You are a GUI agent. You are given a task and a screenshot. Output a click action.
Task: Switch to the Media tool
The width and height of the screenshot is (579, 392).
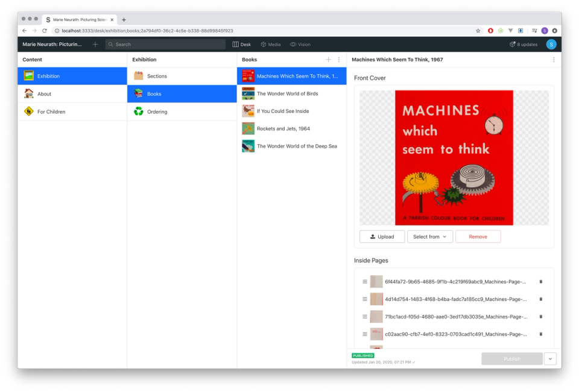pos(271,44)
